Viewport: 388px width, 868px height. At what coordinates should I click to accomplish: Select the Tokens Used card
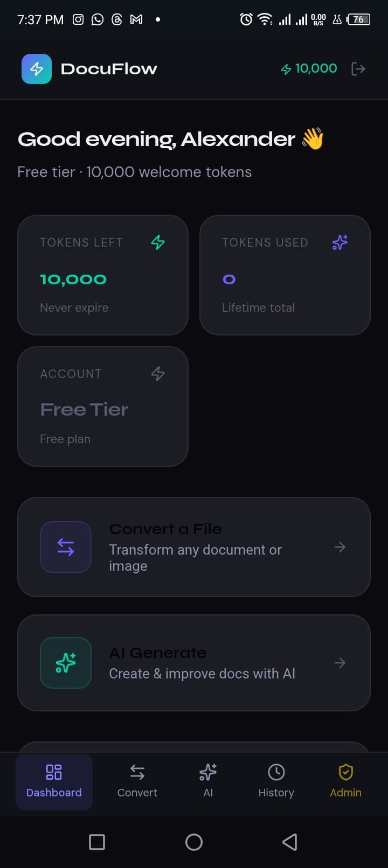pos(285,275)
